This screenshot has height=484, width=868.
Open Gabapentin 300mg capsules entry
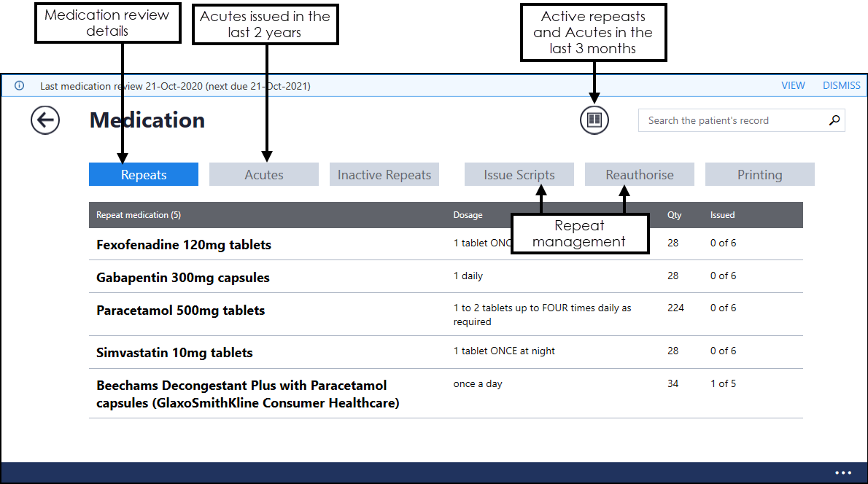tap(183, 278)
